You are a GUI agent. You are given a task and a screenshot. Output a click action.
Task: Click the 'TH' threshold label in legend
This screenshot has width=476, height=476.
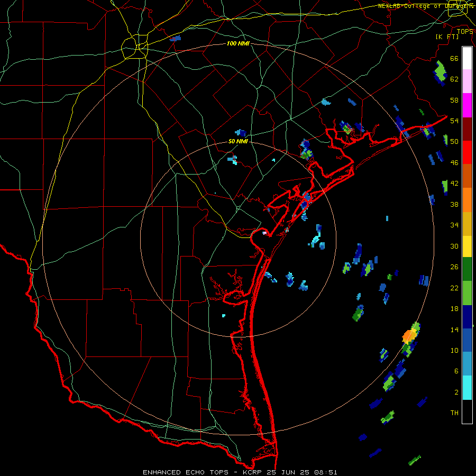point(454,413)
